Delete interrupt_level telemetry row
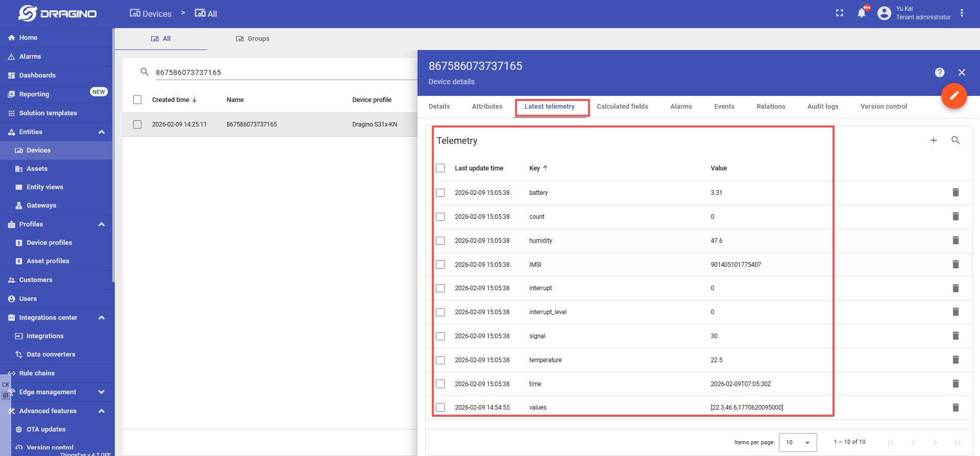The height and width of the screenshot is (456, 980). pos(955,312)
